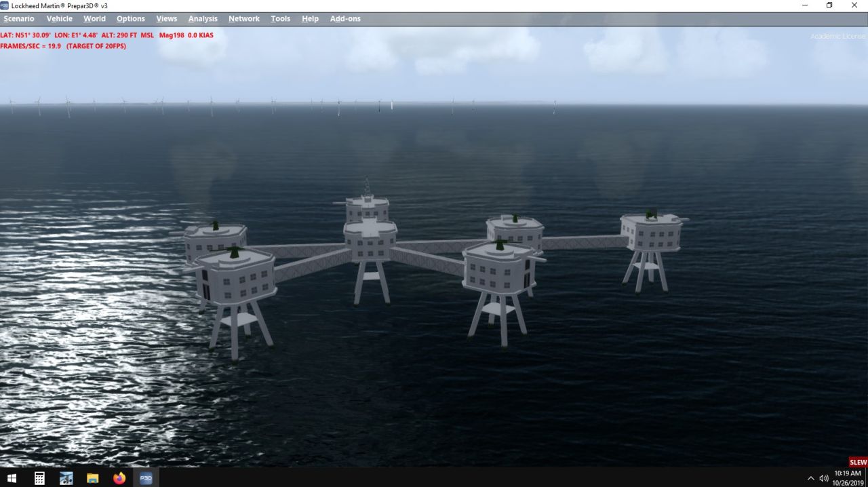
Task: Open the Tools menu
Action: point(280,19)
